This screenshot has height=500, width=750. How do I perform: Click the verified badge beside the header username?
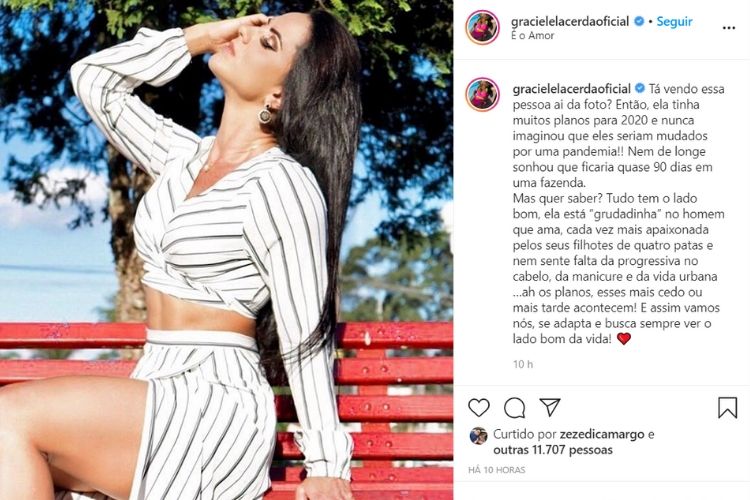639,22
